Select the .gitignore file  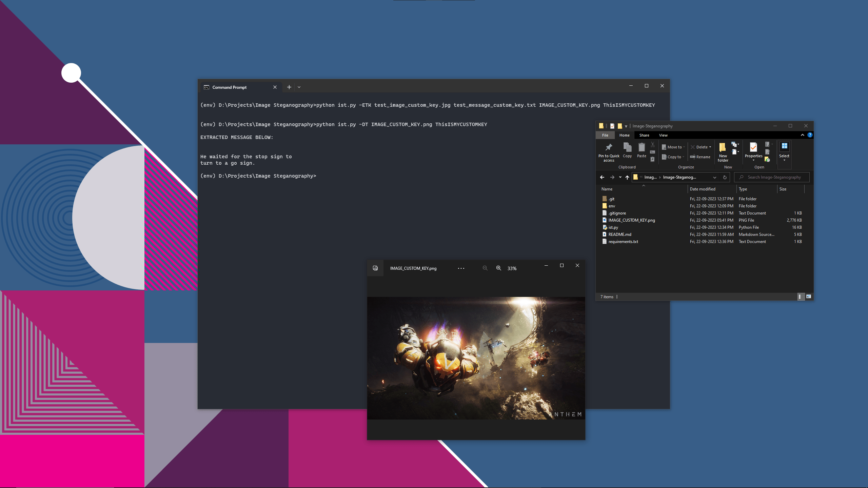702,213
